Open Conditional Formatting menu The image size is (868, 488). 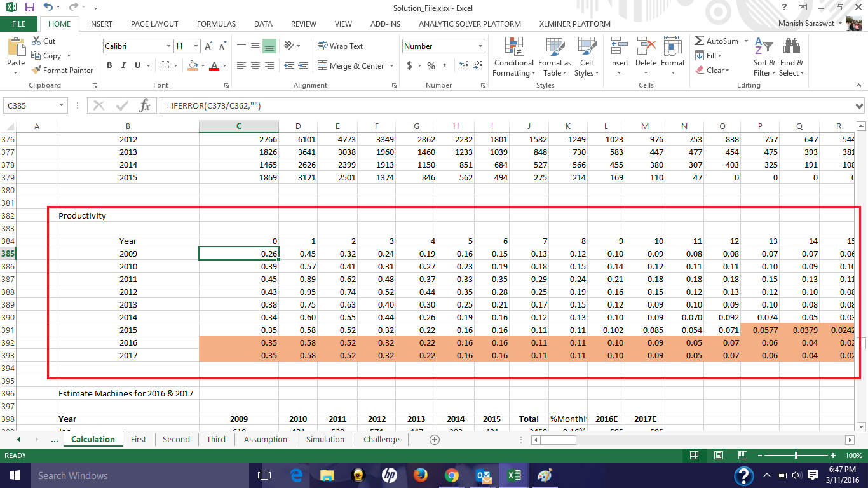point(513,57)
